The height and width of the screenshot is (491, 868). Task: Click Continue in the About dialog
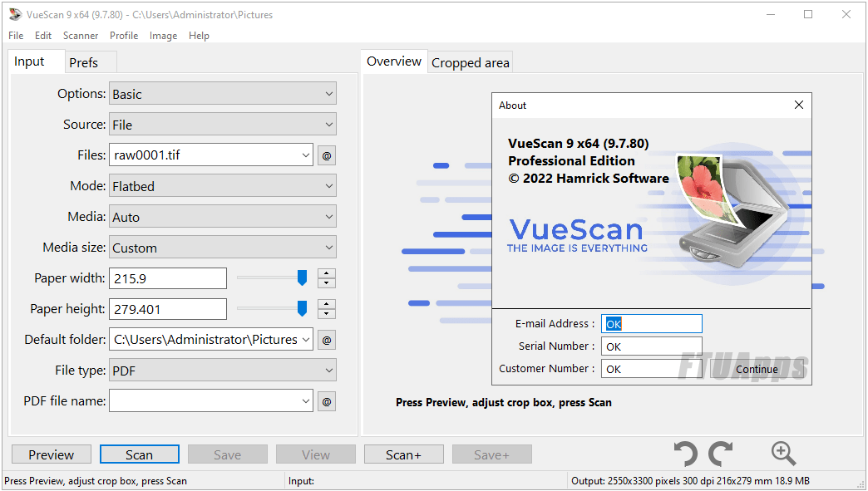click(x=757, y=369)
